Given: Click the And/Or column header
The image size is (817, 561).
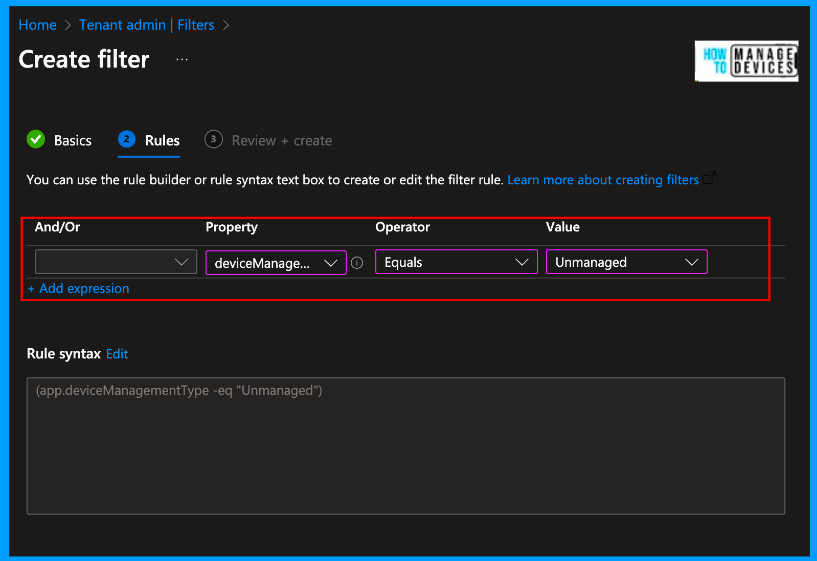Looking at the screenshot, I should pyautogui.click(x=57, y=227).
